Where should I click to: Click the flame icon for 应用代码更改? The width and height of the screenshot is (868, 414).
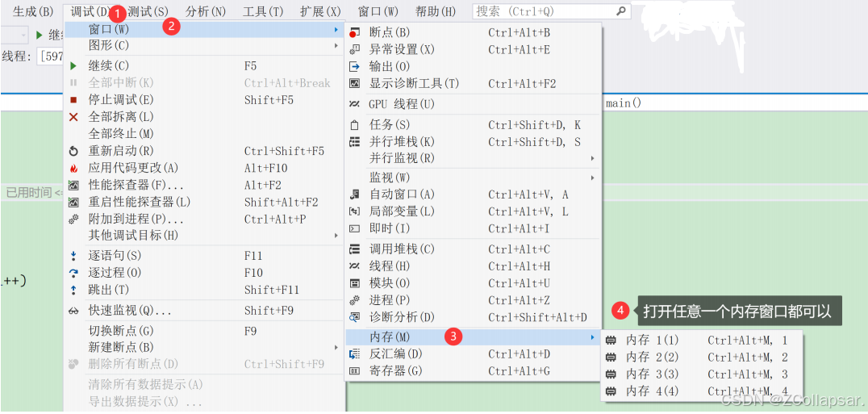(x=73, y=168)
